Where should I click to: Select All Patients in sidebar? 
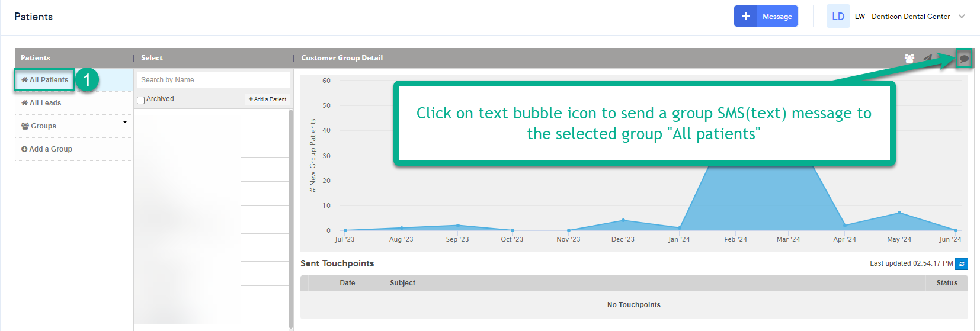[44, 80]
